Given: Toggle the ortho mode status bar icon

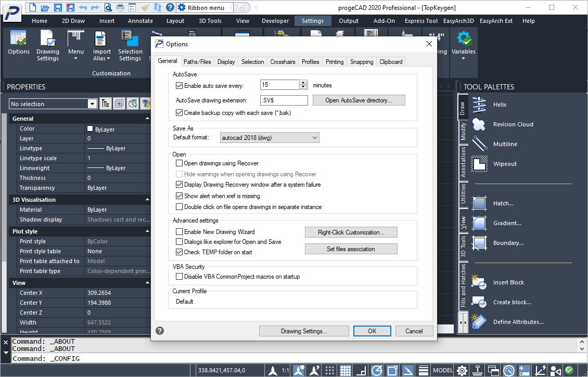Looking at the screenshot, I should (361, 370).
